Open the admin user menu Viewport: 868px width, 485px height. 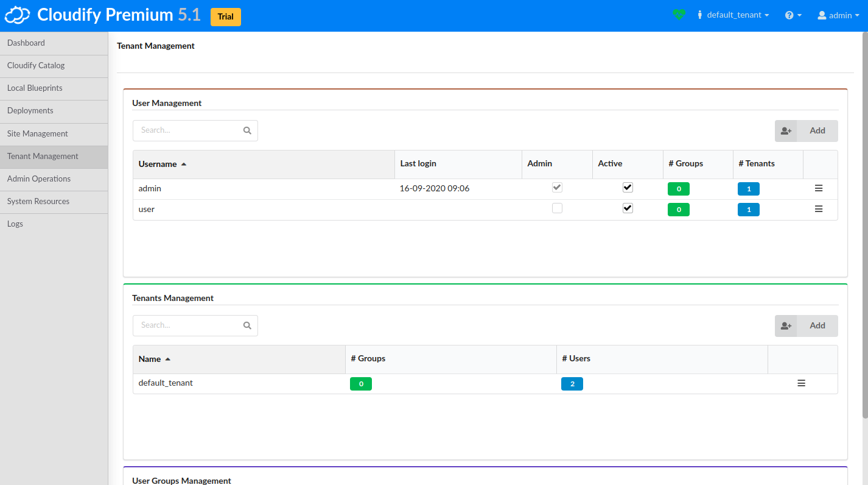pos(838,15)
